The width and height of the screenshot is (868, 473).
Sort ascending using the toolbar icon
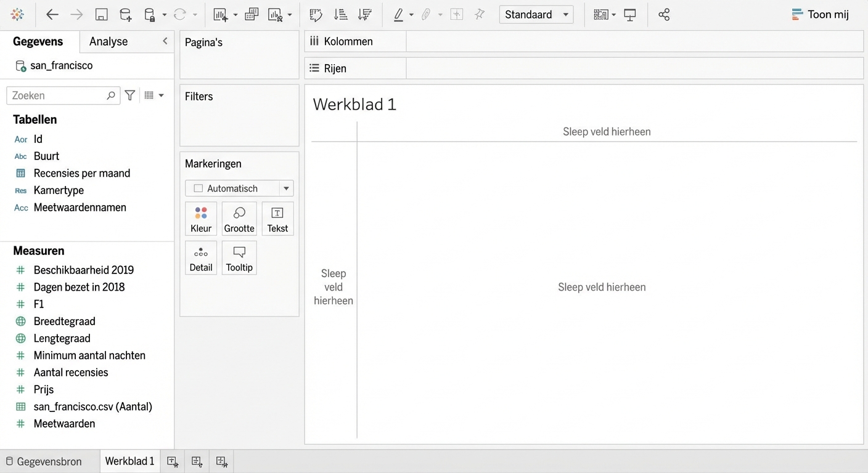click(x=340, y=15)
